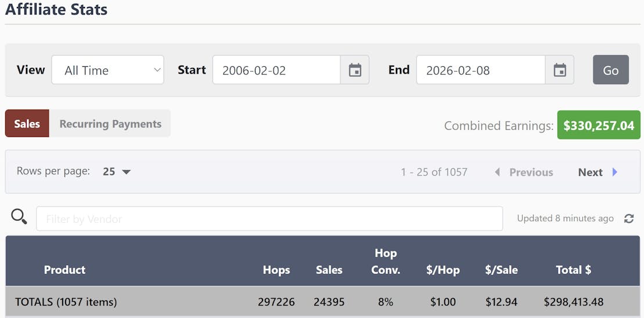Click the magnifying glass search icon
Image resolution: width=644 pixels, height=318 pixels.
19,217
